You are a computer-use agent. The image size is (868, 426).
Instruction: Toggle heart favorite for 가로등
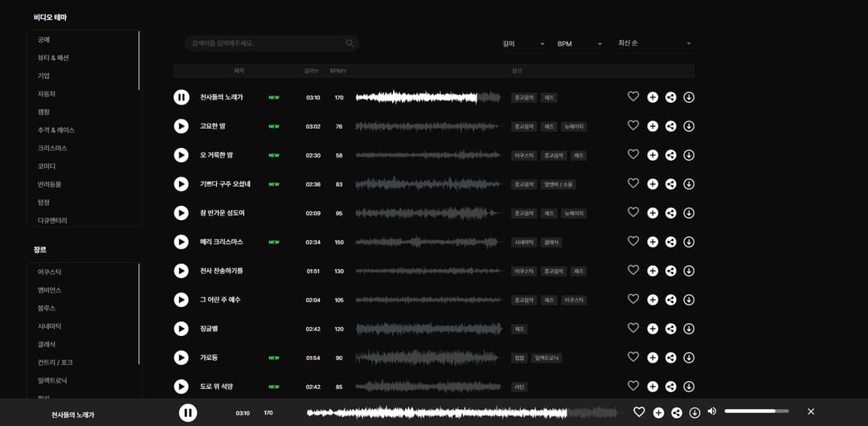click(633, 357)
